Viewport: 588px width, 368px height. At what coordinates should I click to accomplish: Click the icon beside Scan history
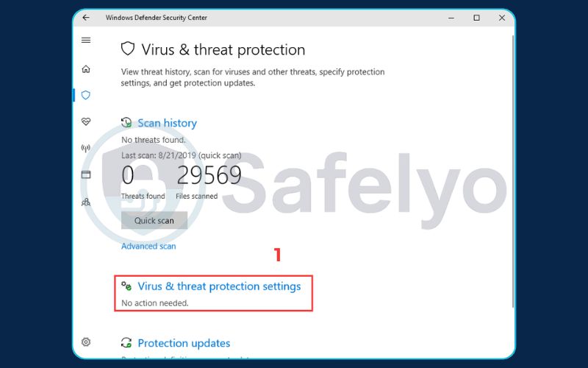click(x=126, y=123)
